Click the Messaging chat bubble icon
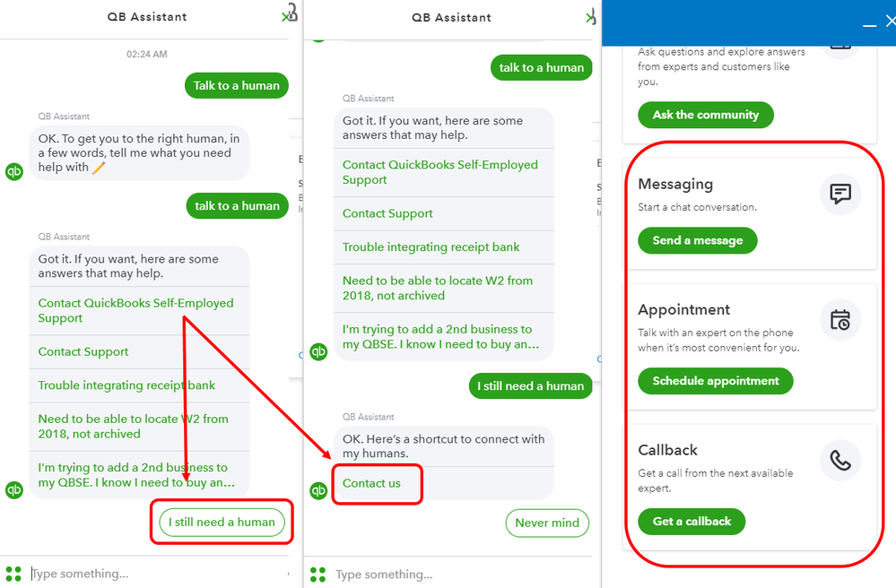 [x=840, y=195]
